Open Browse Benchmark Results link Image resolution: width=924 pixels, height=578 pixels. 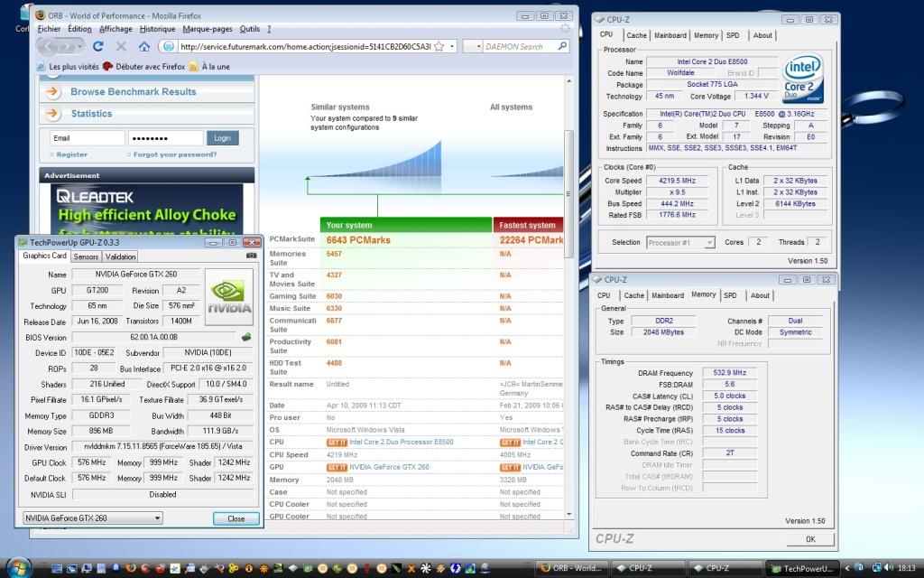point(134,91)
